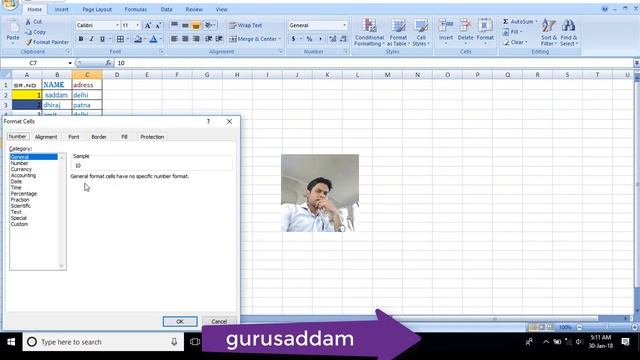The width and height of the screenshot is (640, 360).
Task: Click the Borders icon in Font group
Action: coord(120,39)
